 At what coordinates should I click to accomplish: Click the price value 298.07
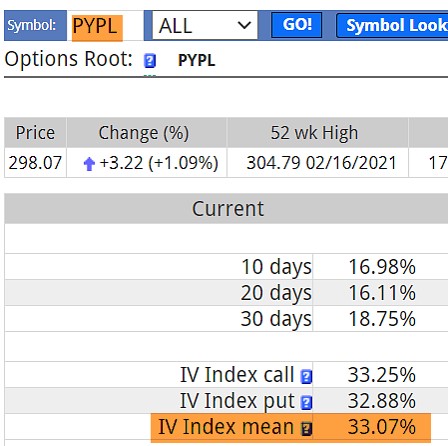click(35, 163)
